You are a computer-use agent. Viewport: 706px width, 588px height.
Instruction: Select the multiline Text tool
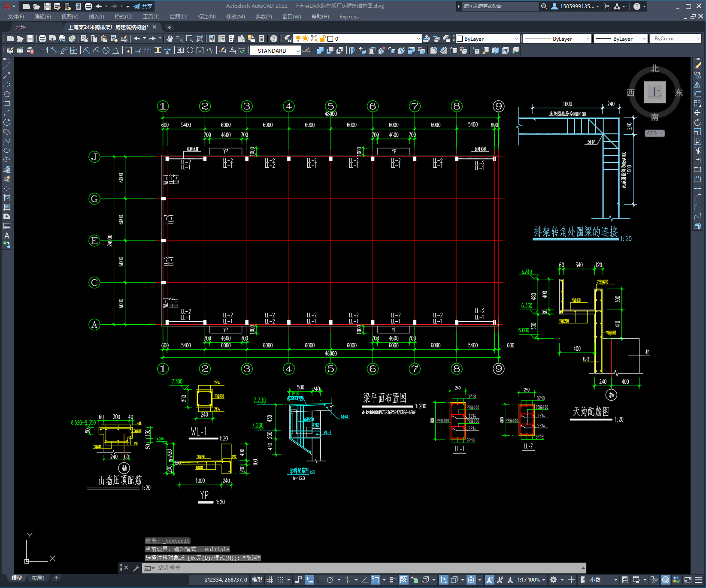click(7, 235)
